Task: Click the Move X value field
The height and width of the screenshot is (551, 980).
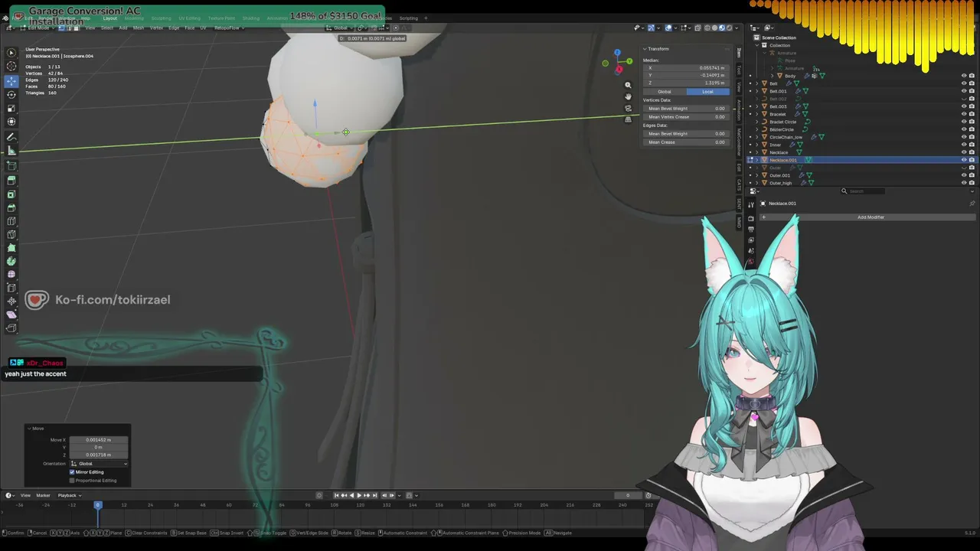Action: coord(98,440)
